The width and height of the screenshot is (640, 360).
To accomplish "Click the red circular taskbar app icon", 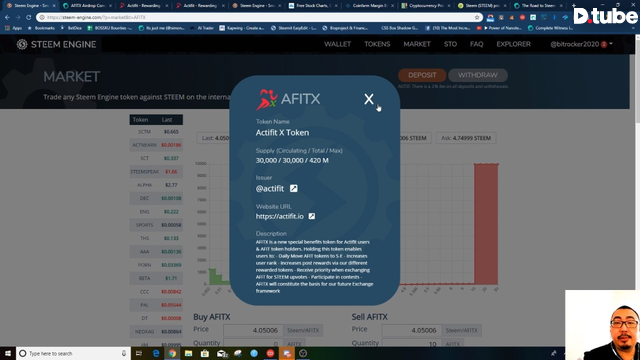I will 270,353.
